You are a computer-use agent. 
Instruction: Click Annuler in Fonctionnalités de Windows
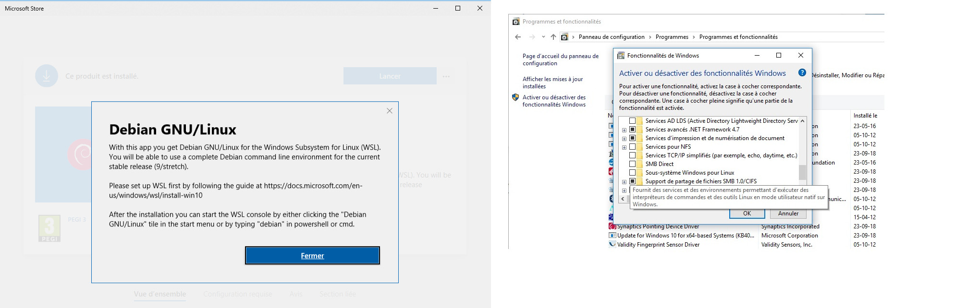point(788,213)
